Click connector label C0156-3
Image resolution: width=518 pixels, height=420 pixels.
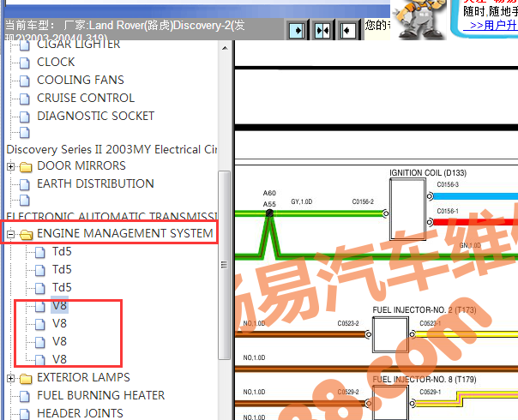coord(448,184)
